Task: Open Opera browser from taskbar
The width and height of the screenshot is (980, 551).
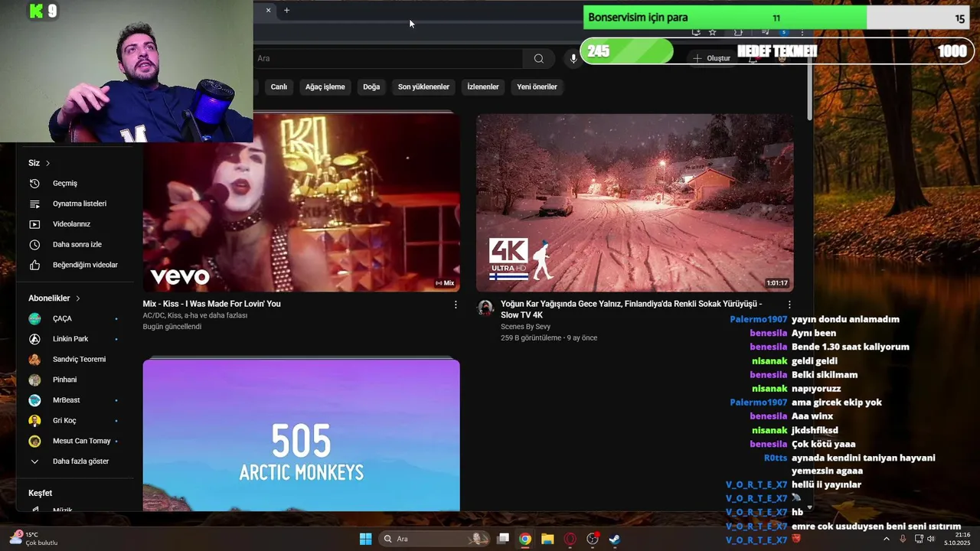Action: click(x=570, y=539)
